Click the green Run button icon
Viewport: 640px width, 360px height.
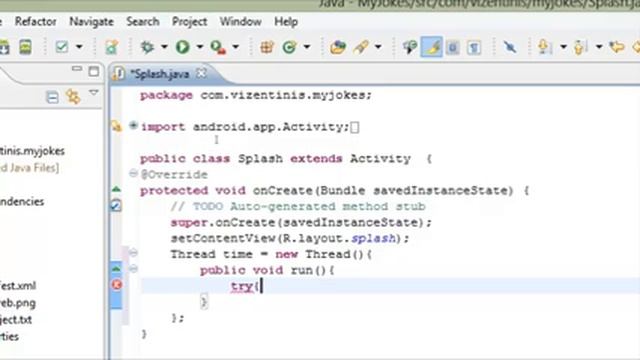click(183, 47)
